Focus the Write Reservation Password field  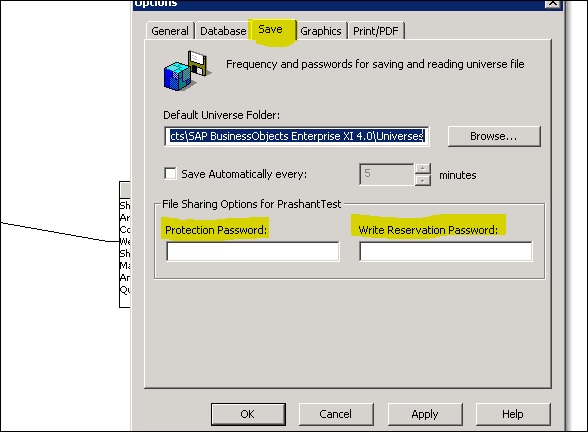[446, 251]
